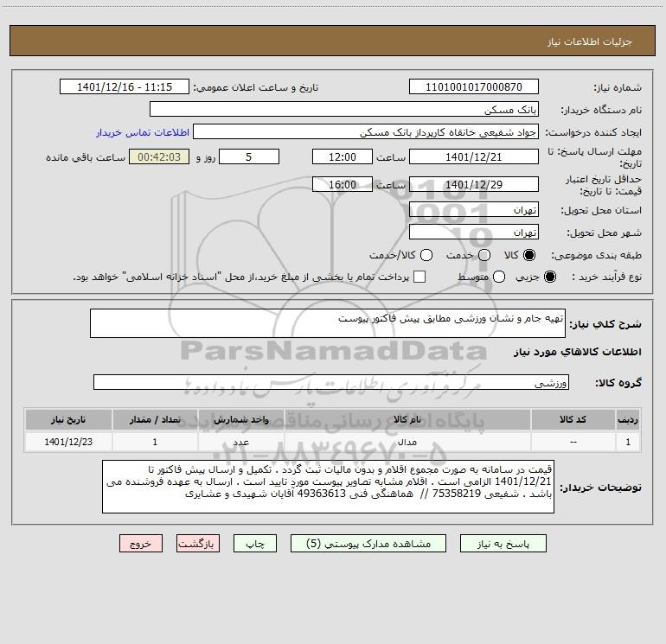Open مشاهده مدارک پیوستی (5) button
Image resolution: width=666 pixels, height=644 pixels.
368,544
